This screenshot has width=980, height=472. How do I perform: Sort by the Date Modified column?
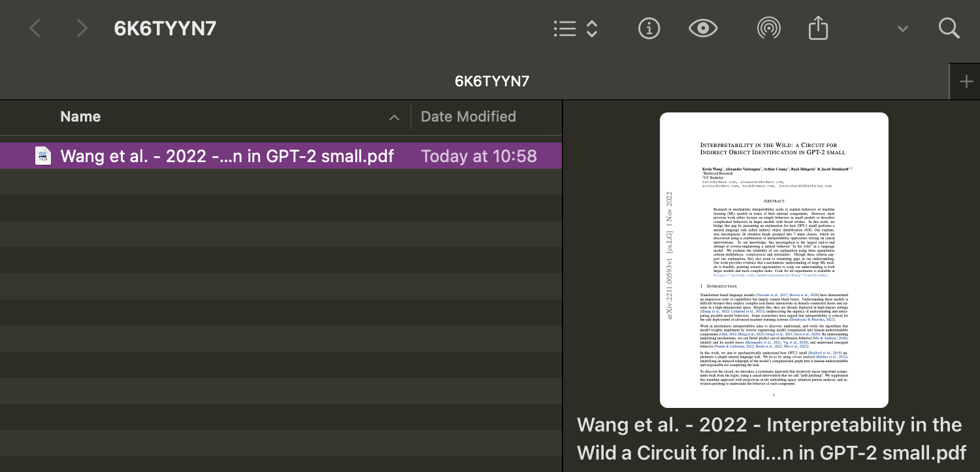(x=468, y=117)
